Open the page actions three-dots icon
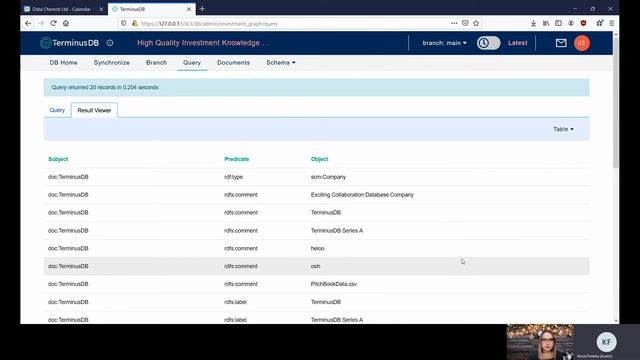This screenshot has height=360, width=640. point(454,23)
